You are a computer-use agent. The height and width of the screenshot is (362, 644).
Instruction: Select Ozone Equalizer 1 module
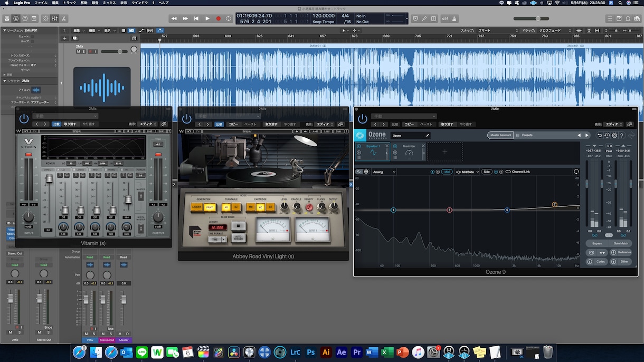pos(373,152)
